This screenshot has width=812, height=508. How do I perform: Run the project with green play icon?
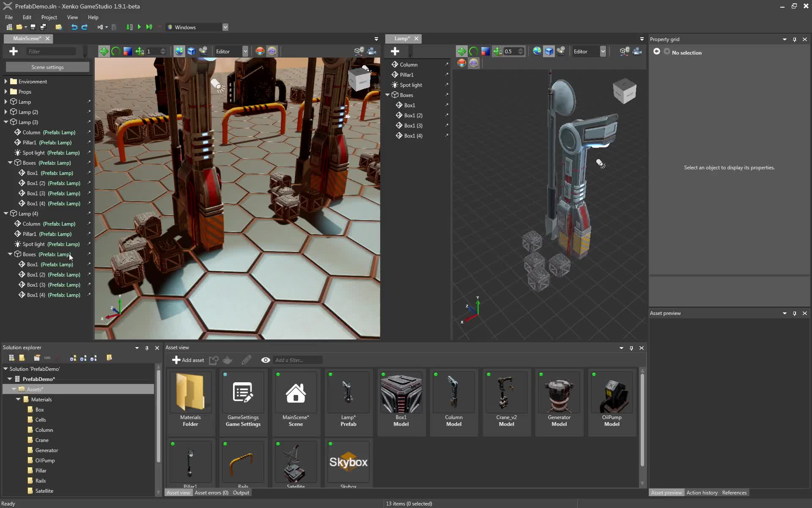139,27
